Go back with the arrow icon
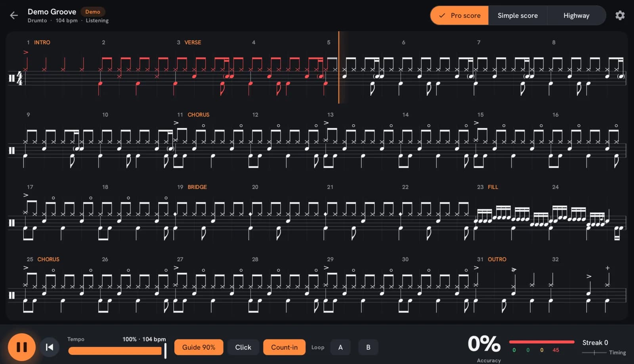634x364 pixels. [14, 15]
